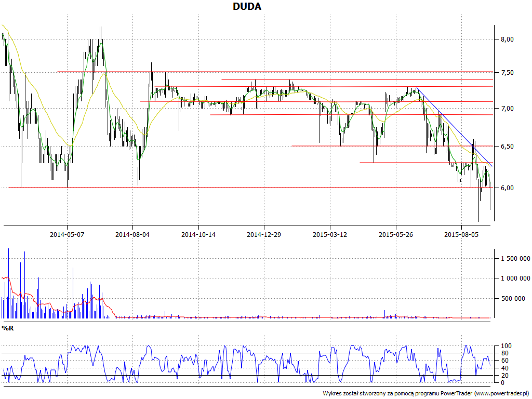Click the 7,00 price axis label
Viewport: 532px width, 399px height.
pos(507,109)
